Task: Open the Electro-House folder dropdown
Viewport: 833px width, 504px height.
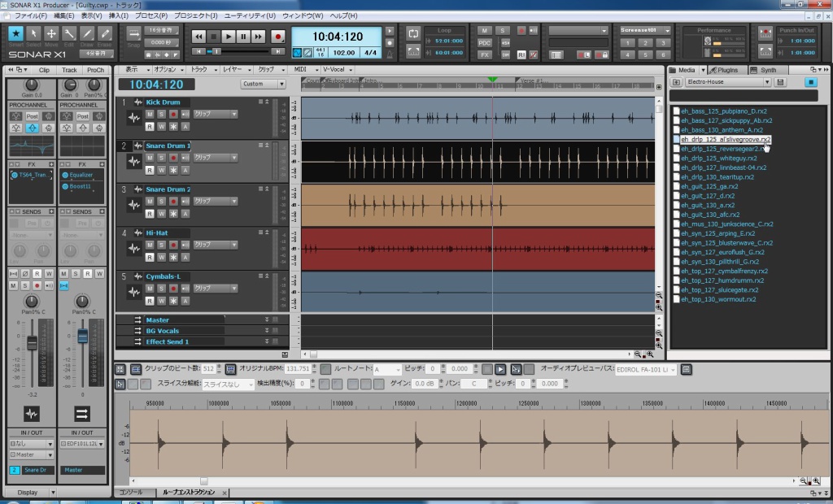Action: click(x=728, y=82)
